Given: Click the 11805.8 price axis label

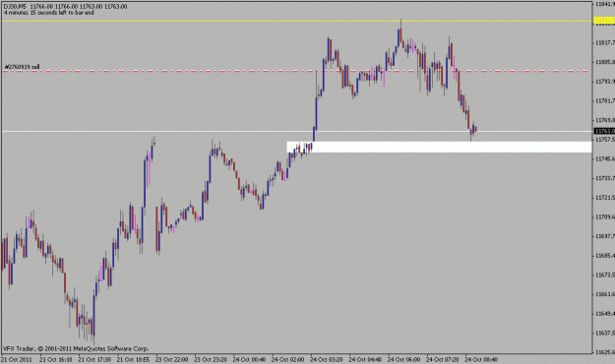Looking at the screenshot, I should [x=605, y=62].
